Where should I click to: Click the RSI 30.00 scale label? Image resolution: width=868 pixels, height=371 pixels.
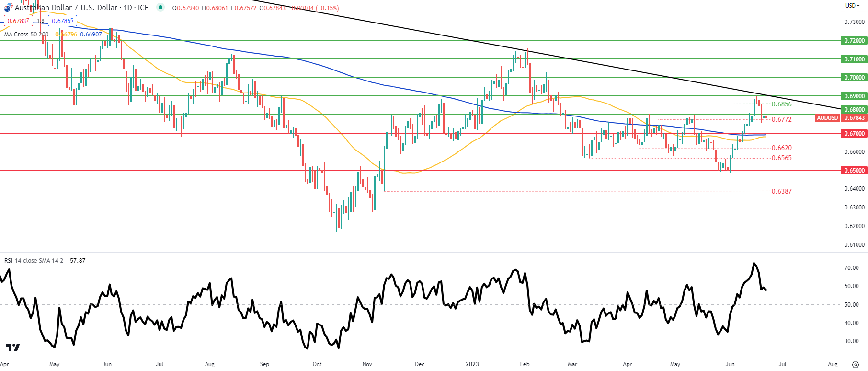coord(851,341)
